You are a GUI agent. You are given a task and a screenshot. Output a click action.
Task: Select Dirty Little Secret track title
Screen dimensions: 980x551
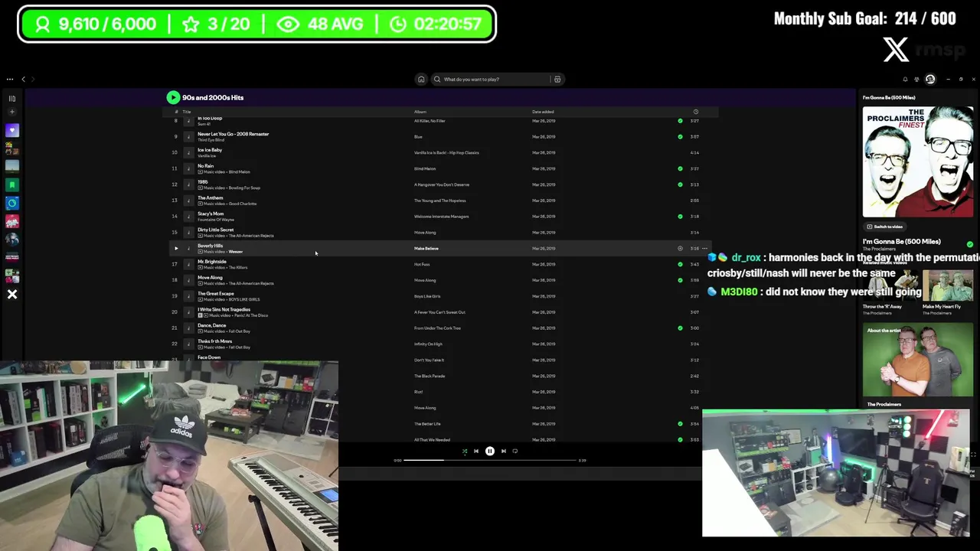coord(216,230)
